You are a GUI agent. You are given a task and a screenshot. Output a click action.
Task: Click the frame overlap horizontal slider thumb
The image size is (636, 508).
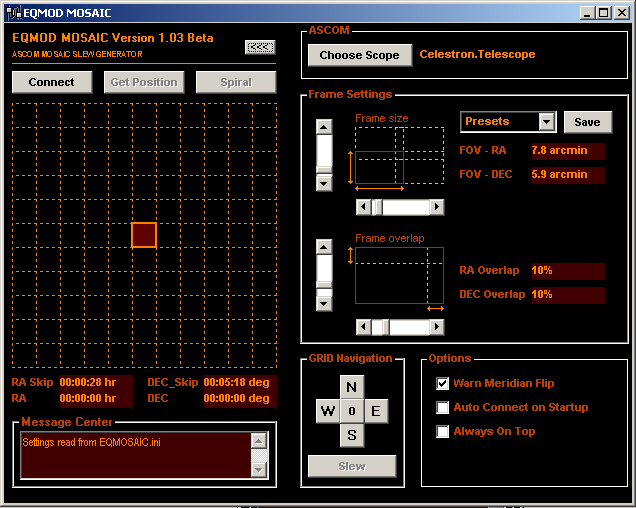(385, 327)
